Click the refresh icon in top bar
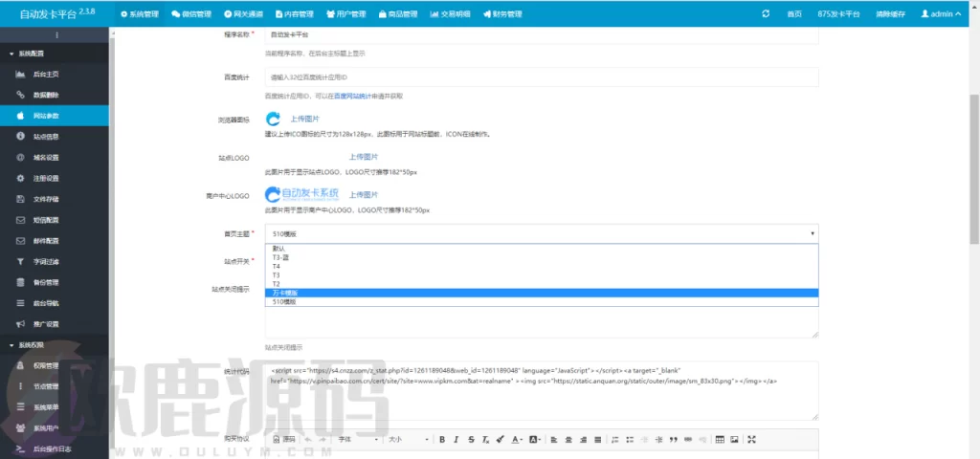This screenshot has width=980, height=459. 766,13
